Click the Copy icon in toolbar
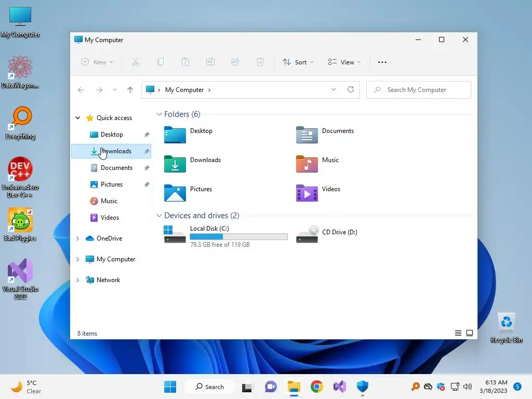 pyautogui.click(x=161, y=62)
